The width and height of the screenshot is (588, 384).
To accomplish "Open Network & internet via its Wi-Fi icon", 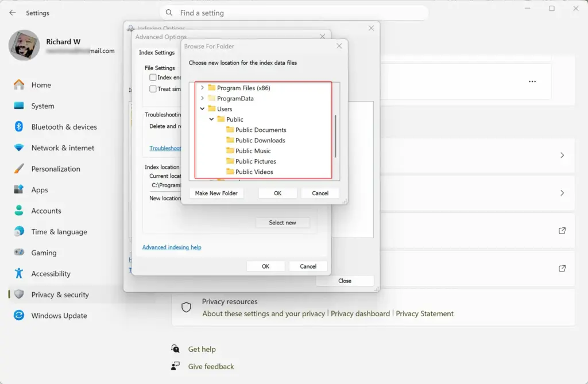I will (19, 148).
